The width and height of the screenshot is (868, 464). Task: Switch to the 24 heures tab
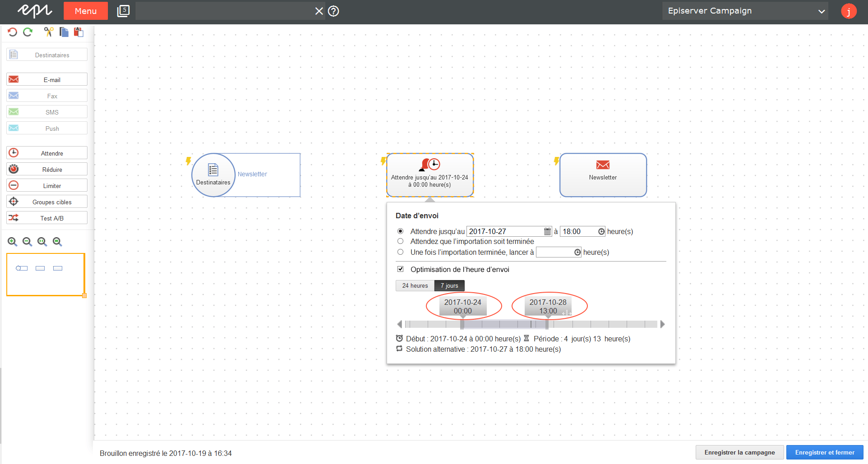coord(415,286)
